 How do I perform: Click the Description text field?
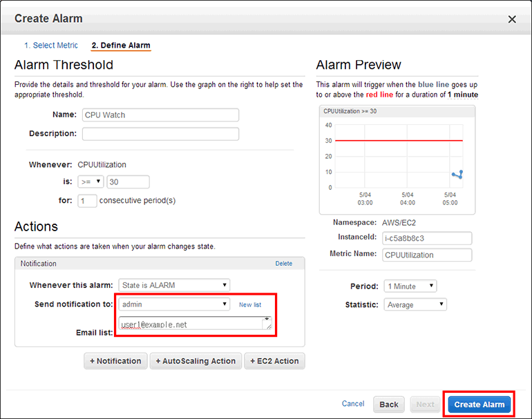[x=160, y=134]
